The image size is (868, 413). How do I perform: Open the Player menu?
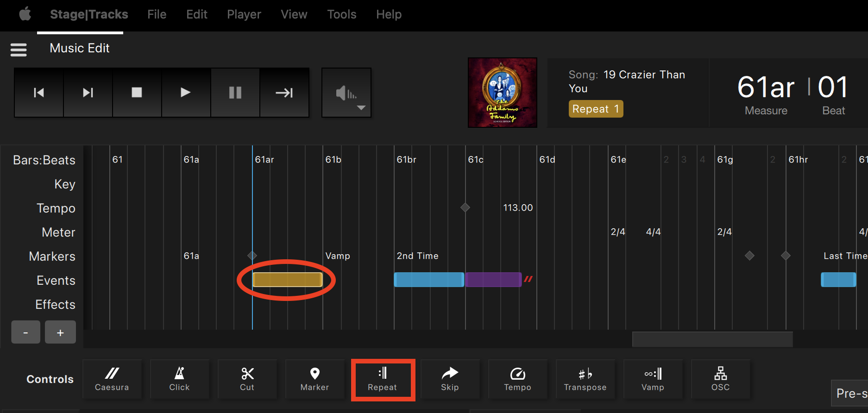244,14
